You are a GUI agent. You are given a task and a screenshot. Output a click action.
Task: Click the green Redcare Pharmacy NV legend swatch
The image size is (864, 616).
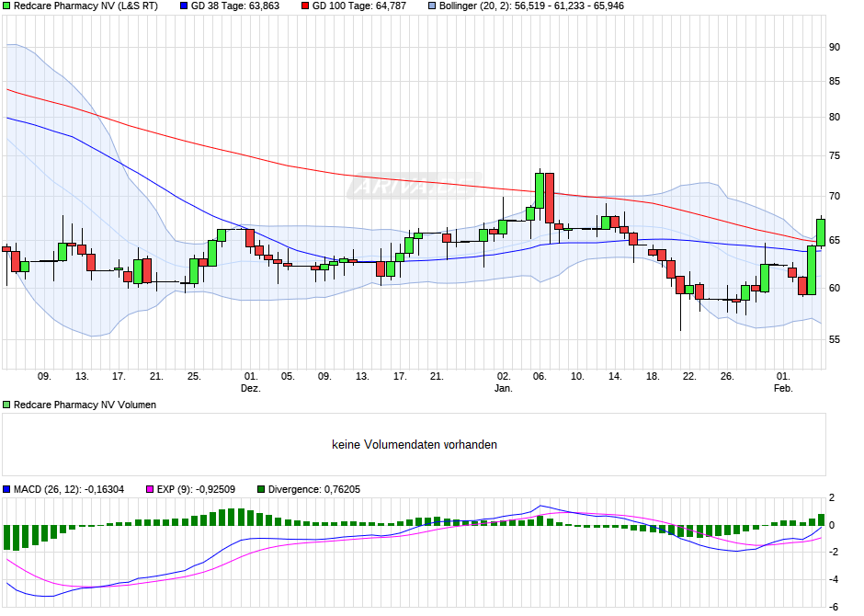[x=6, y=6]
